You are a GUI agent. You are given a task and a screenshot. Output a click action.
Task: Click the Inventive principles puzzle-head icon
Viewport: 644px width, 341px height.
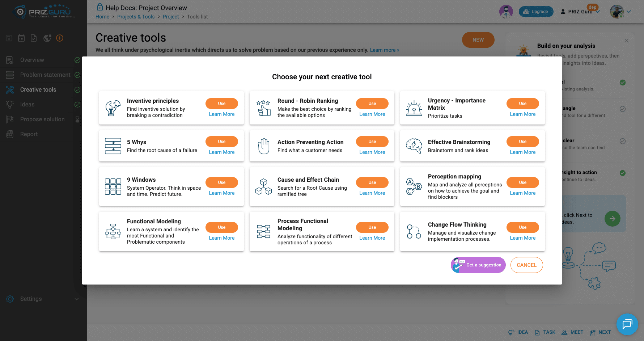point(113,108)
